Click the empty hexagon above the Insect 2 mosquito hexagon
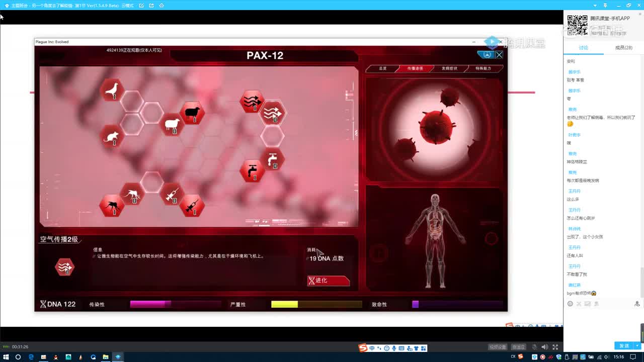 coord(152,182)
